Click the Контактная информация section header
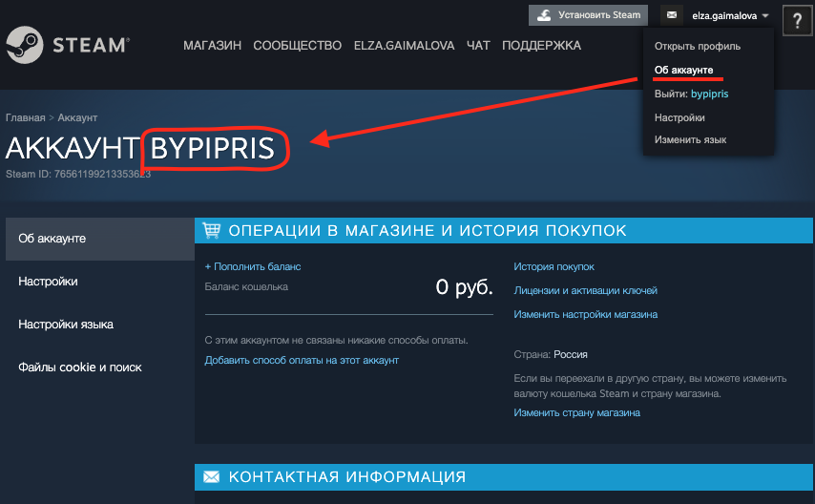This screenshot has height=504, width=815. pos(503,477)
